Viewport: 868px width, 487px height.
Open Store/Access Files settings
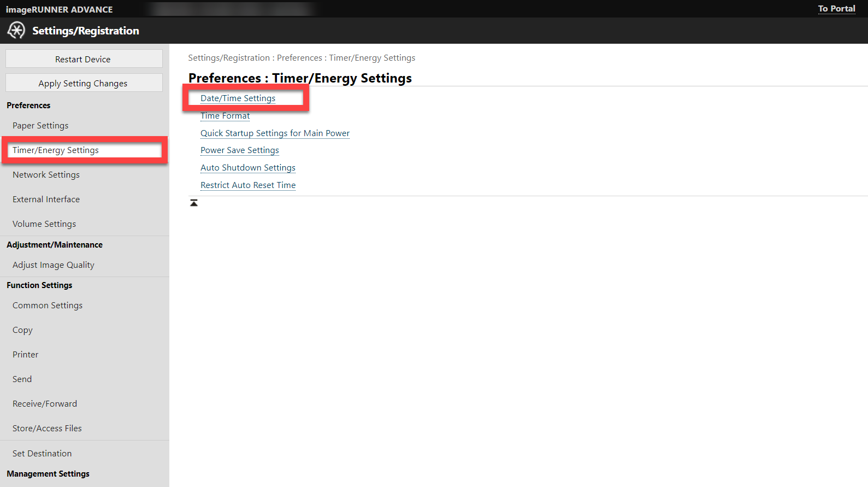pos(47,429)
